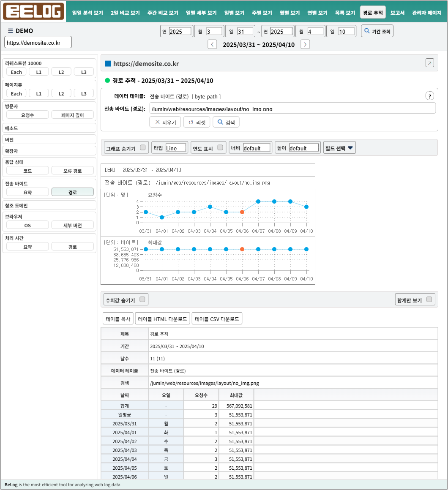Click the BELOG logo

click(33, 11)
